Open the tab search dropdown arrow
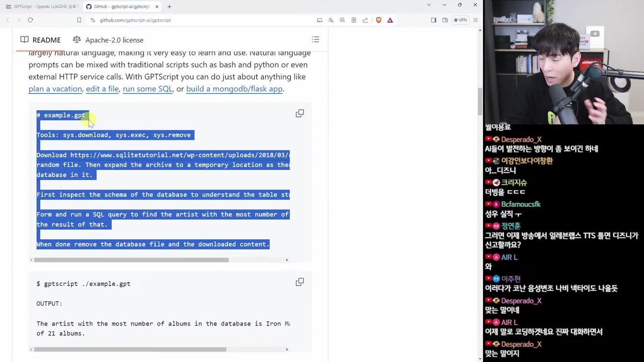This screenshot has height=362, width=644. (429, 5)
